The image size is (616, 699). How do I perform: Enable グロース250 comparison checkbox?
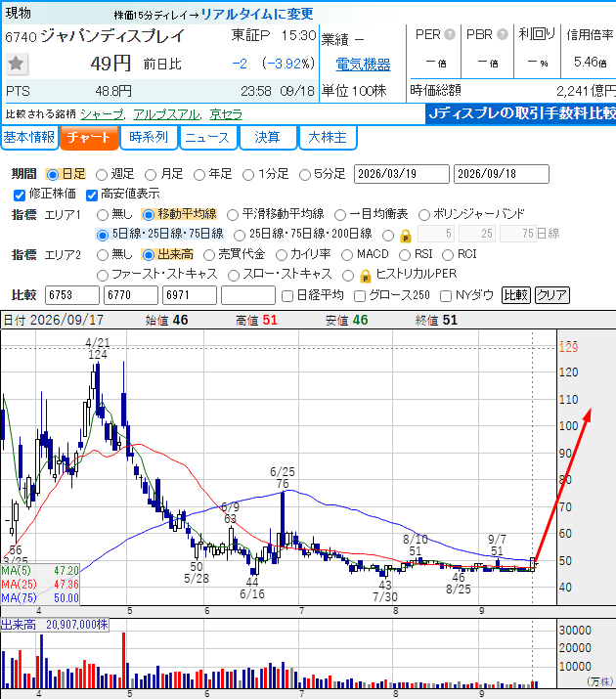coord(360,296)
